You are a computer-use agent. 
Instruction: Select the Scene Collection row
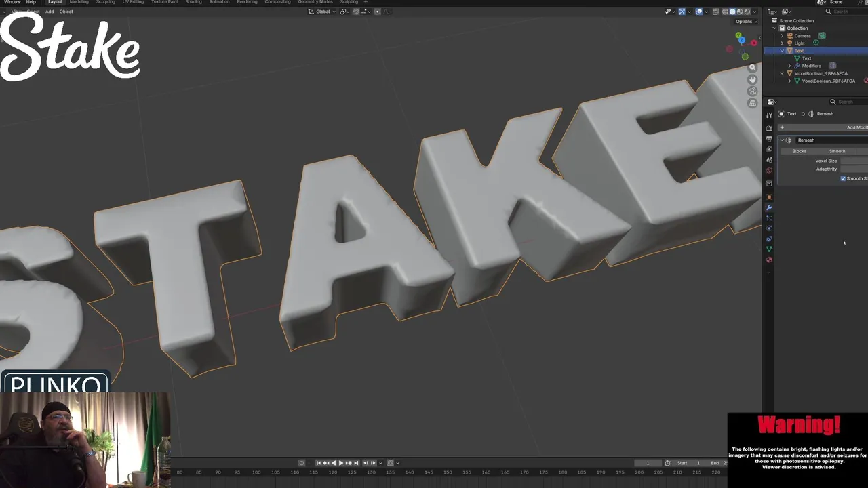[x=796, y=20]
